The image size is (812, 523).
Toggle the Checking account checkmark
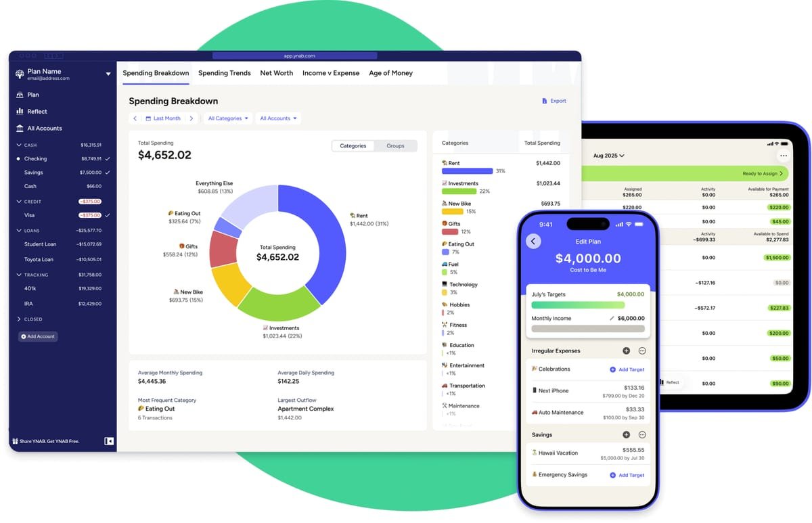[x=107, y=159]
